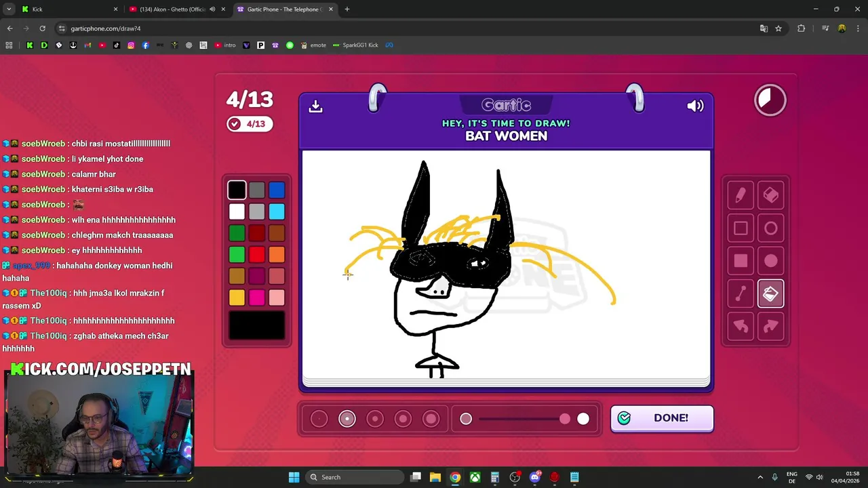Choose the second brush size
Viewport: 868px width, 488px height.
click(347, 419)
